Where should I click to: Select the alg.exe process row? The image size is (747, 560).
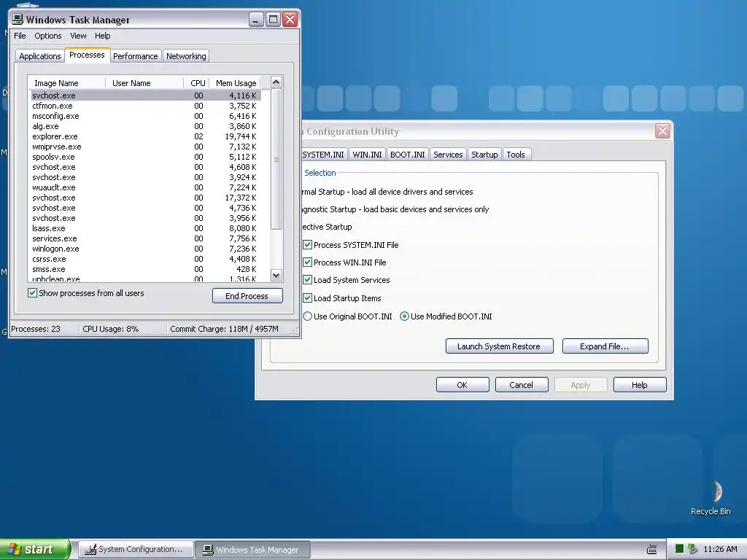(144, 126)
